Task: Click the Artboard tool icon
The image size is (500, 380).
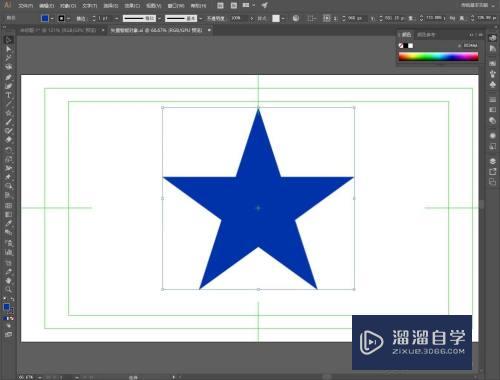Action: coord(9,263)
